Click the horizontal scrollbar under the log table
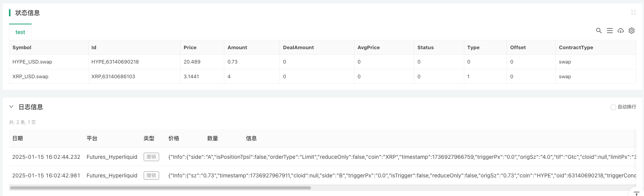 (160, 188)
